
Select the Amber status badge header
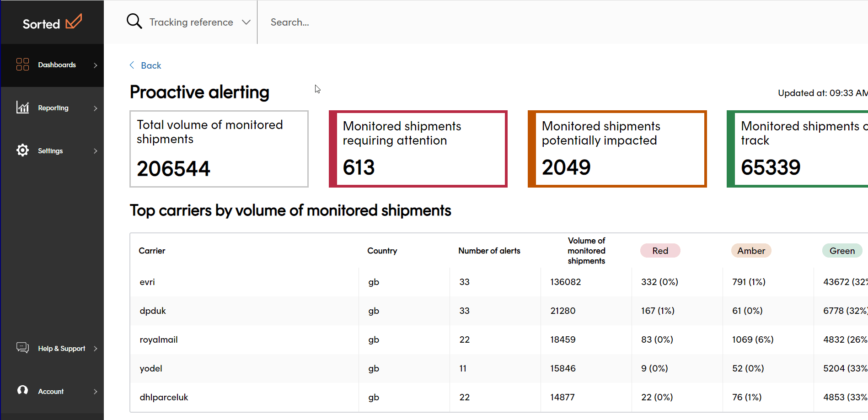pos(751,251)
